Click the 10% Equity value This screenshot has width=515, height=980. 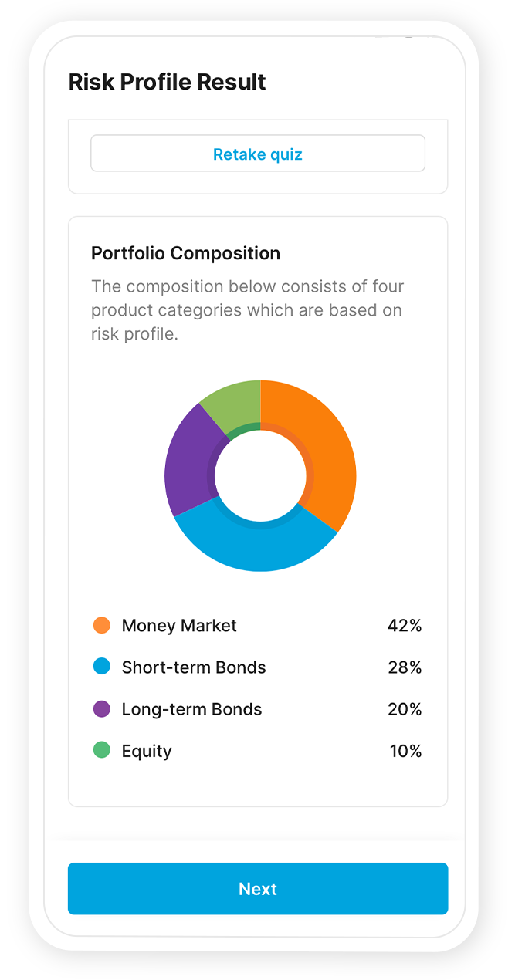(405, 751)
